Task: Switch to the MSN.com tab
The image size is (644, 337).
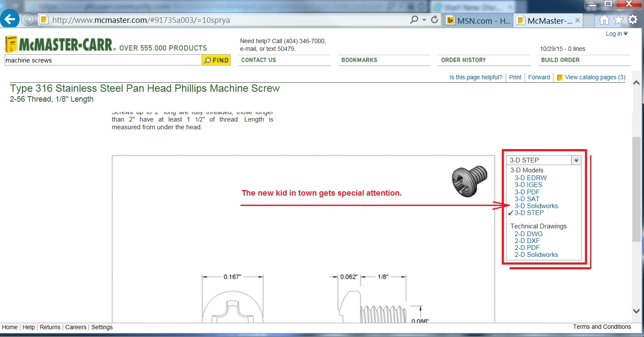Action: pyautogui.click(x=478, y=20)
